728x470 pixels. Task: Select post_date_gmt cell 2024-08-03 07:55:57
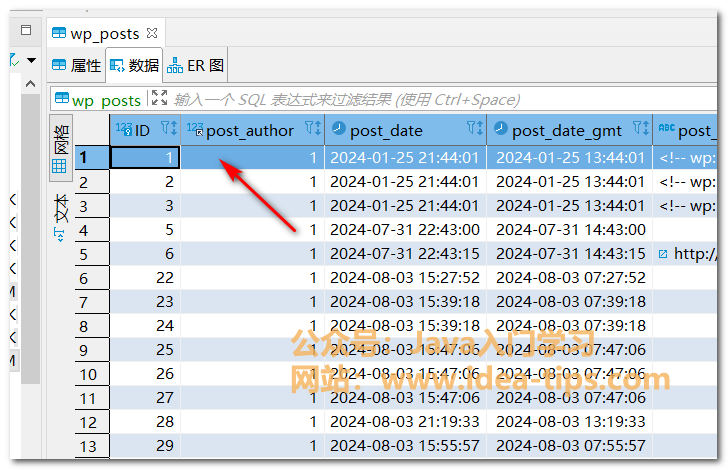[570, 446]
